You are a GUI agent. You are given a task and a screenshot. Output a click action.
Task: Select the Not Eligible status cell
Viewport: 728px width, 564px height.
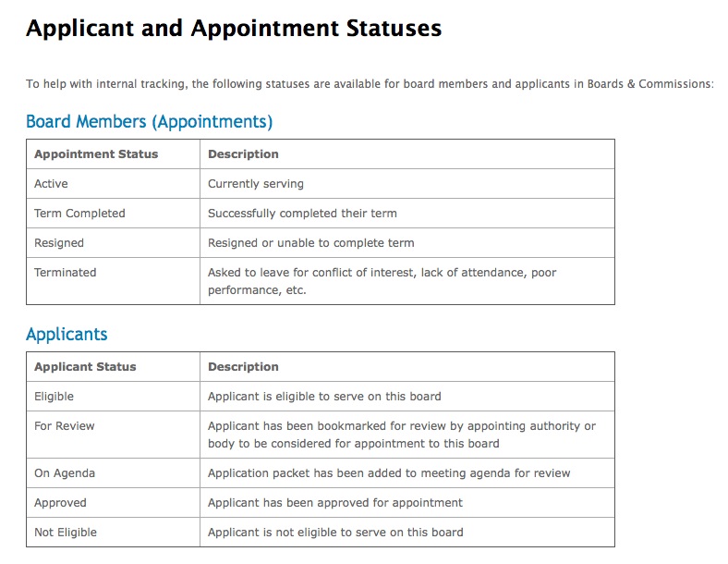point(66,533)
